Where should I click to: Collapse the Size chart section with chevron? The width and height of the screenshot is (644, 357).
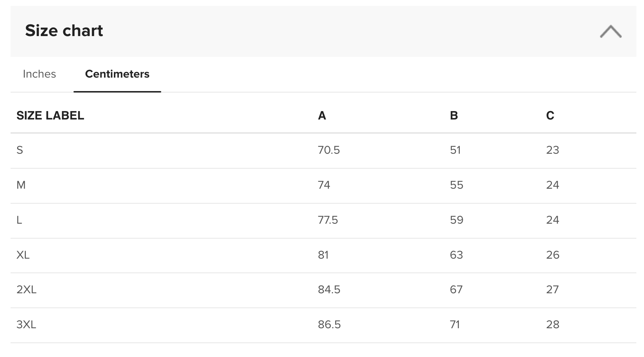click(611, 31)
